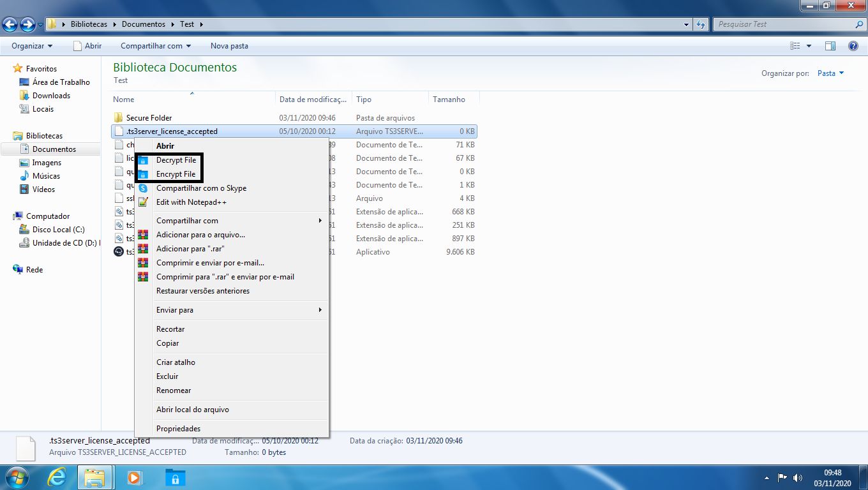This screenshot has height=490, width=868.
Task: Expand the address bar history dropdown
Action: [x=687, y=24]
